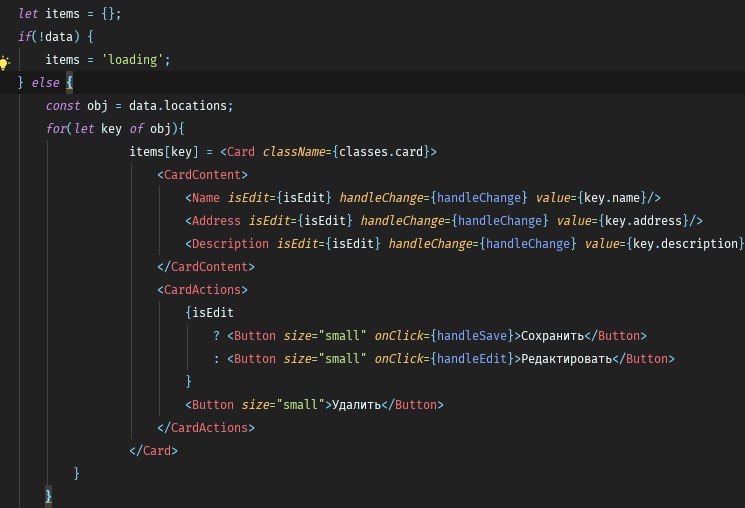Place cursor at highlighted opening brace after else
The width and height of the screenshot is (745, 508).
[69, 83]
